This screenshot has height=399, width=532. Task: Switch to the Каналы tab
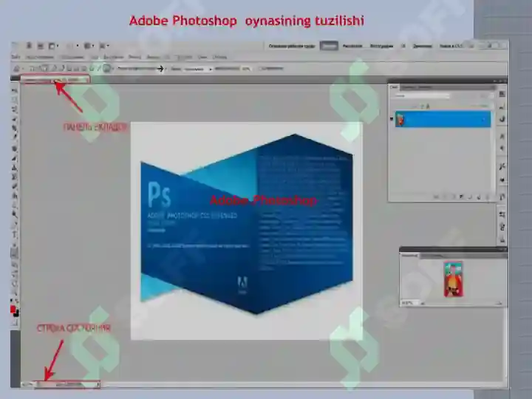pyautogui.click(x=409, y=87)
